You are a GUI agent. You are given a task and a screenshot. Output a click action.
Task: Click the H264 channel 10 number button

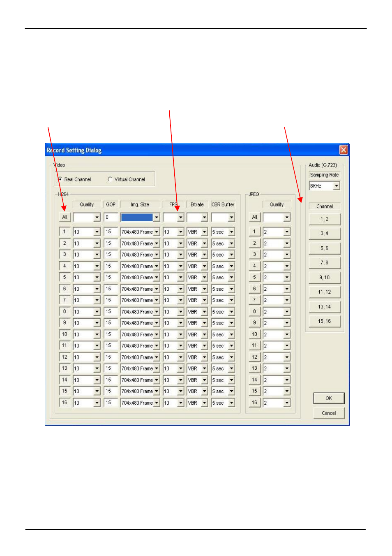click(65, 334)
